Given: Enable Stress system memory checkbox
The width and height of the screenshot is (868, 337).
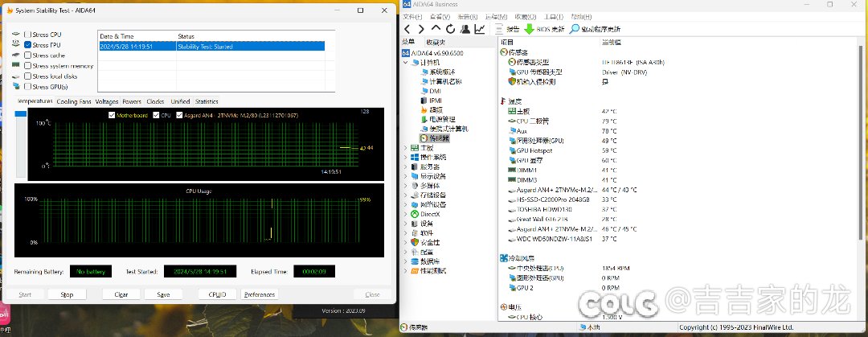Looking at the screenshot, I should click(27, 66).
